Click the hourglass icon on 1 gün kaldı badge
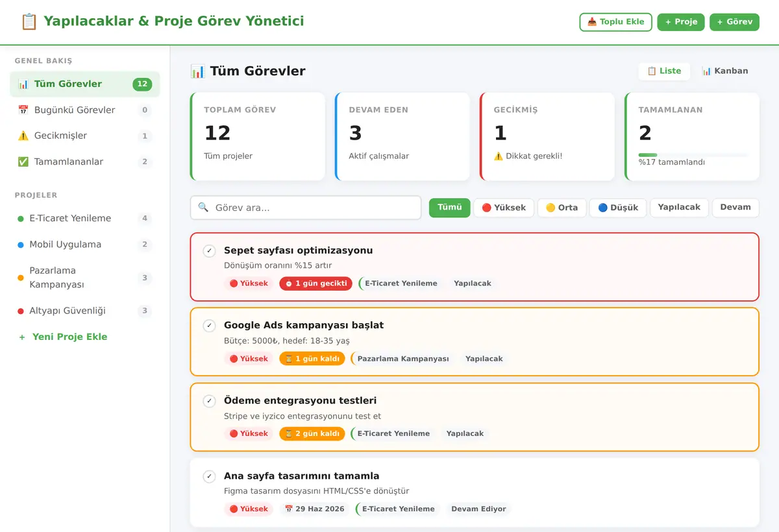Image resolution: width=779 pixels, height=532 pixels. coord(289,359)
